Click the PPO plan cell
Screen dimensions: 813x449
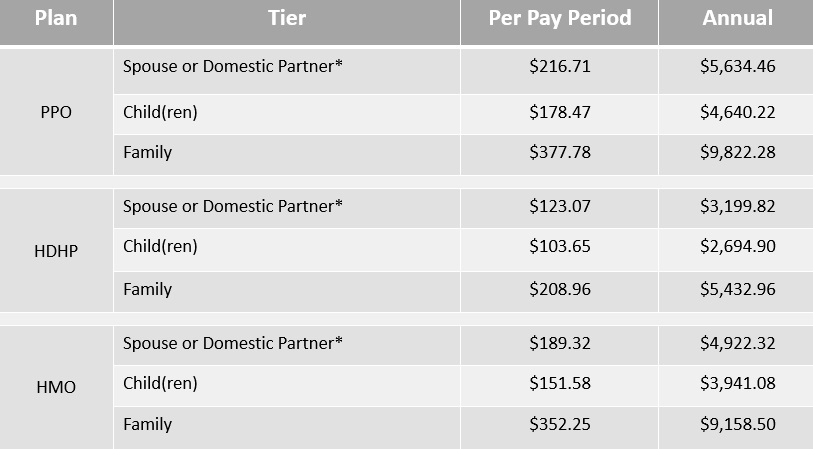click(x=56, y=112)
